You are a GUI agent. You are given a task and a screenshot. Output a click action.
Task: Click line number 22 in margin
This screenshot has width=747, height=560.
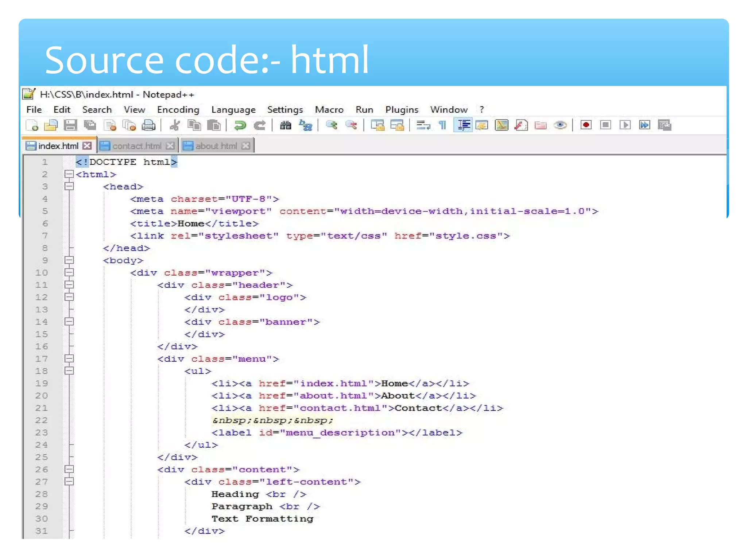click(x=42, y=420)
